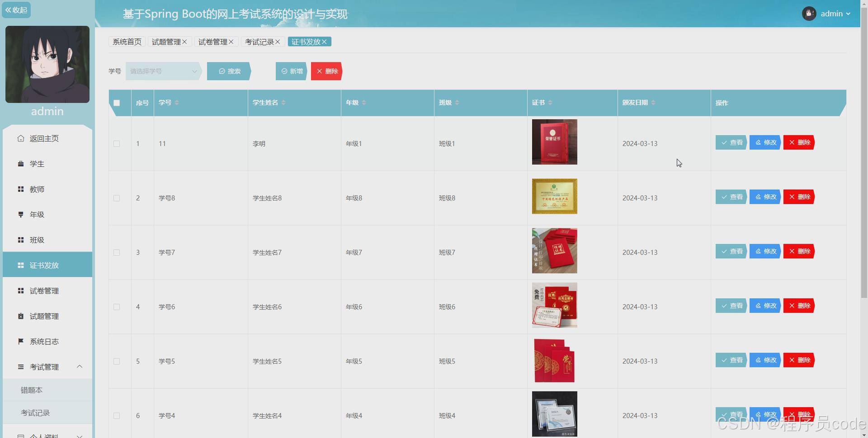Close the 证书发放 tab
Screen dimensions: 868x438
324,42
